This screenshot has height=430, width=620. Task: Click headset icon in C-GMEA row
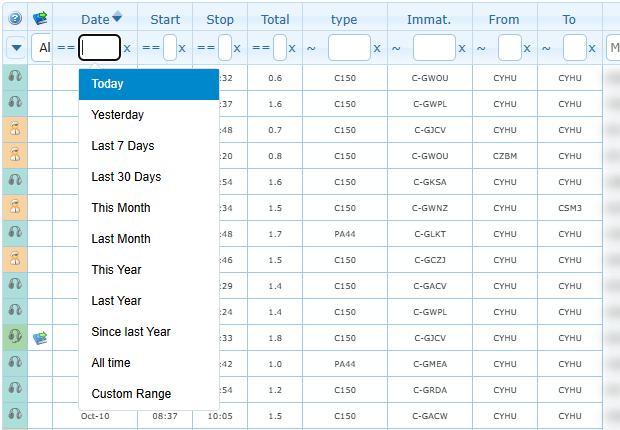15,362
